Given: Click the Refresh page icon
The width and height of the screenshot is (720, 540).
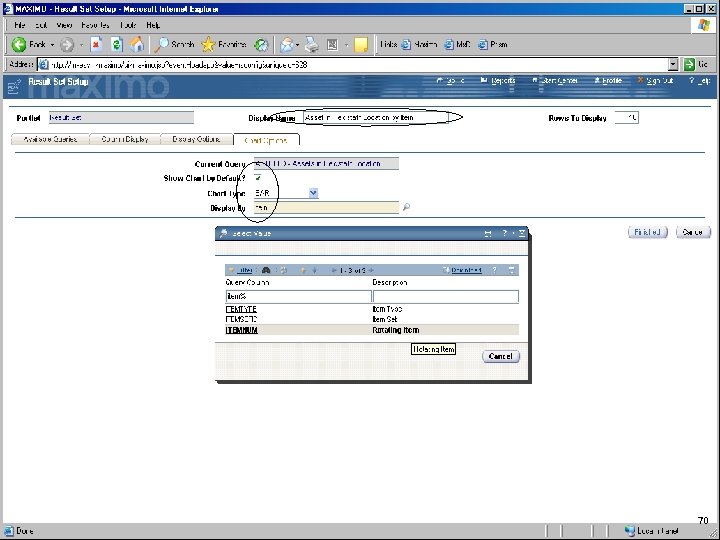Looking at the screenshot, I should click(x=117, y=45).
